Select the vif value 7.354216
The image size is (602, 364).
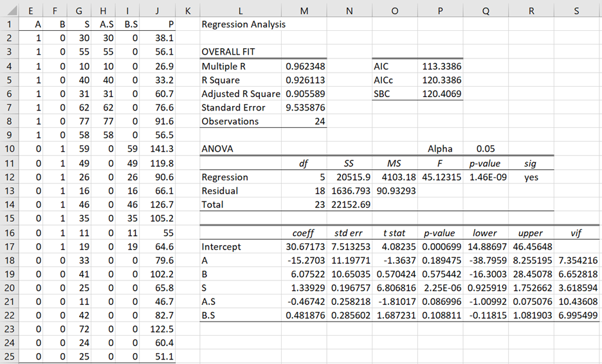(577, 260)
